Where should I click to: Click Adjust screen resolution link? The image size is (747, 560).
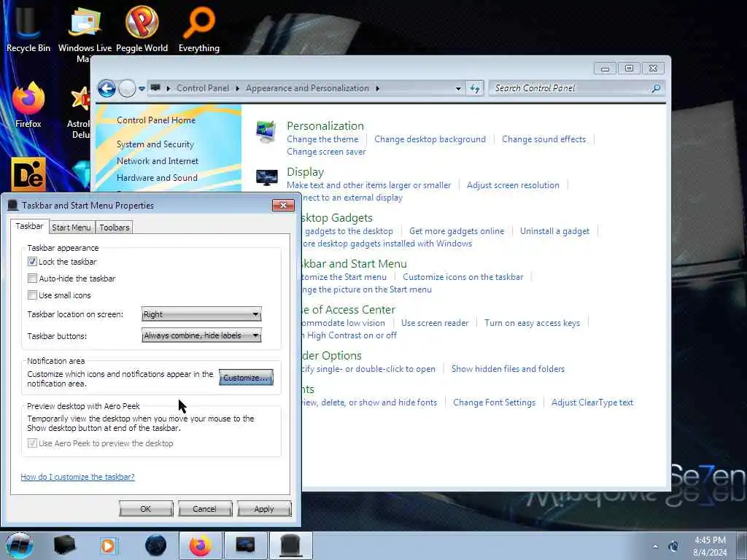click(513, 185)
